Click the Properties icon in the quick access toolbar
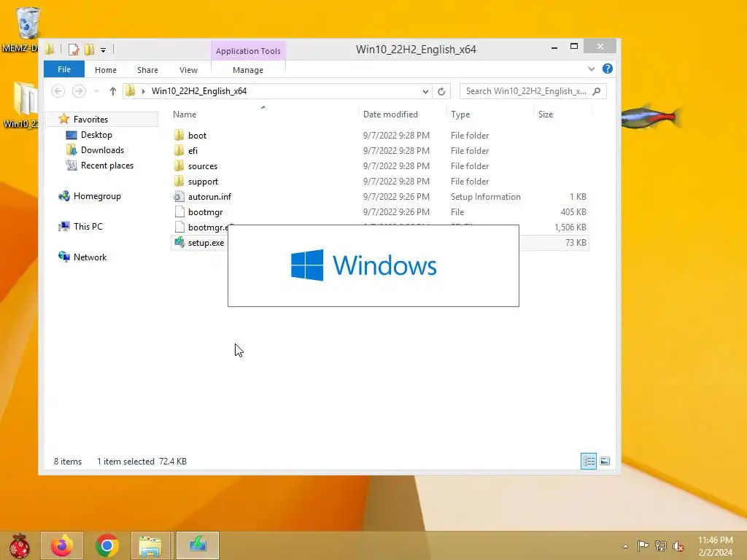747x560 pixels. pyautogui.click(x=74, y=49)
